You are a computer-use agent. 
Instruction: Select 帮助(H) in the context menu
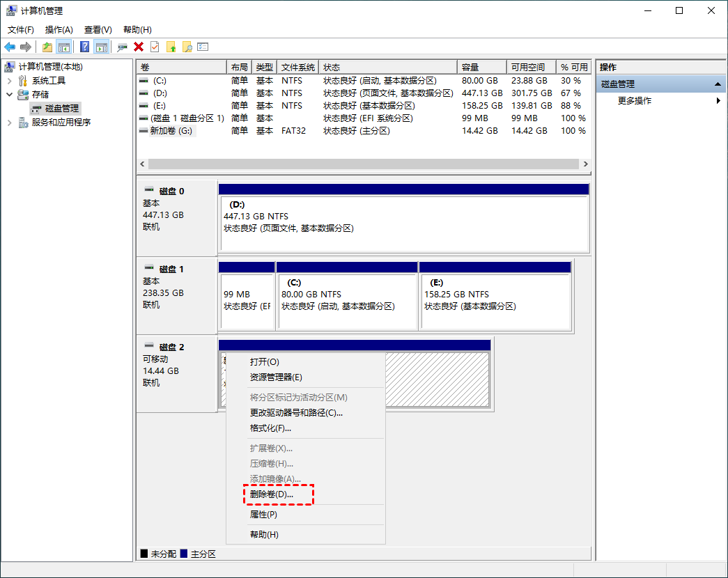tap(306, 534)
